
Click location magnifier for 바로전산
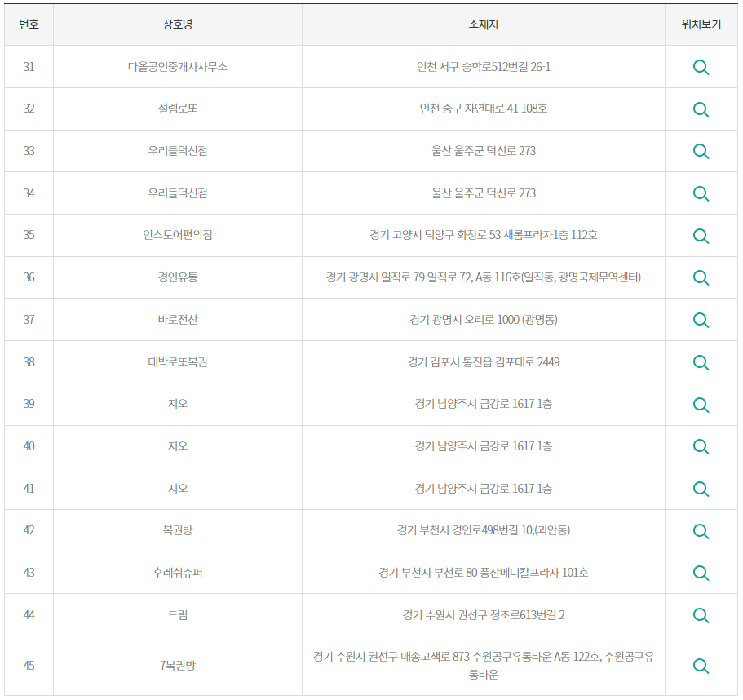point(701,320)
